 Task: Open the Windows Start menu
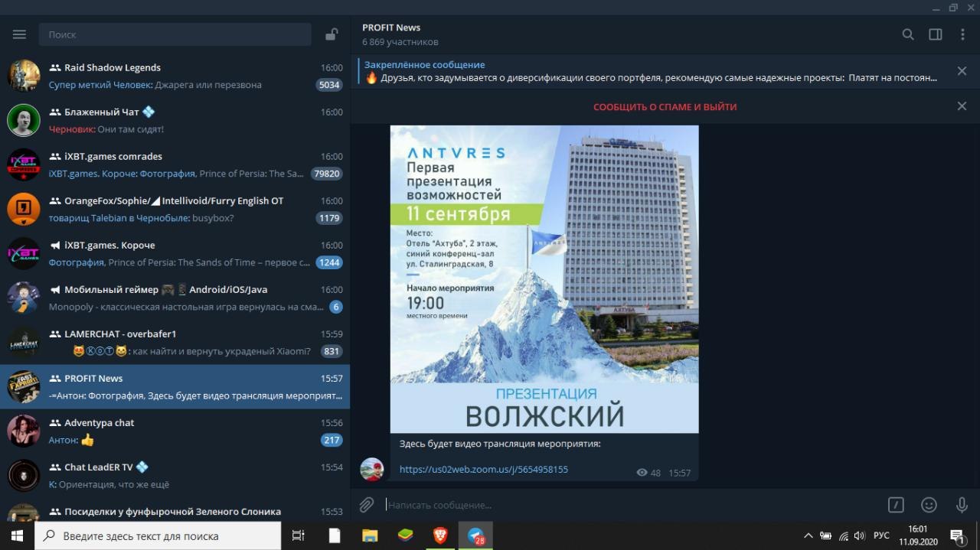tap(17, 535)
